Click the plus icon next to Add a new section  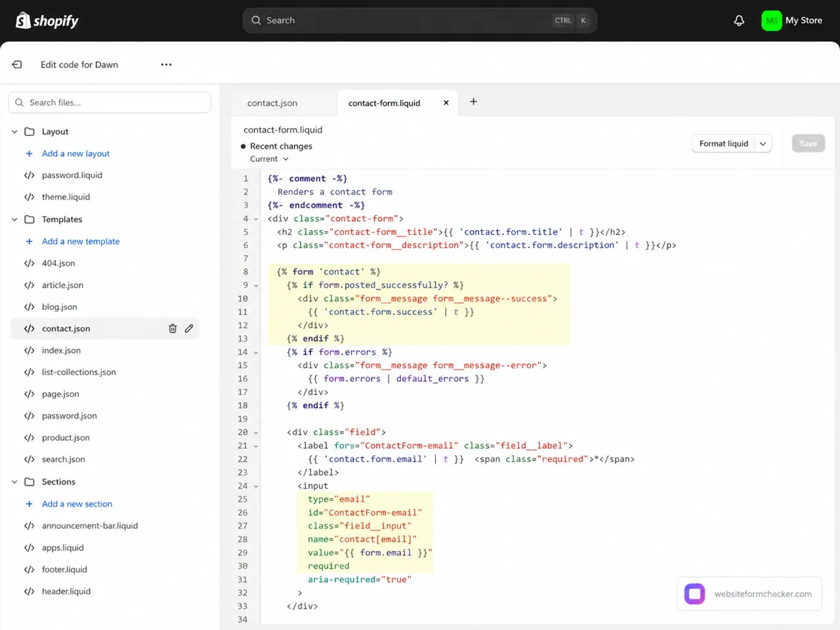29,504
